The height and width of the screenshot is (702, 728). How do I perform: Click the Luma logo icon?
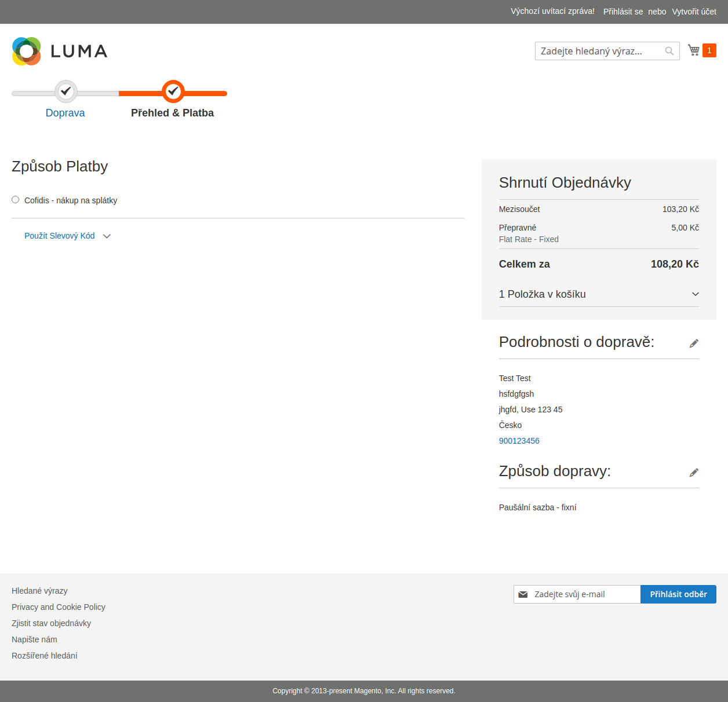27,52
